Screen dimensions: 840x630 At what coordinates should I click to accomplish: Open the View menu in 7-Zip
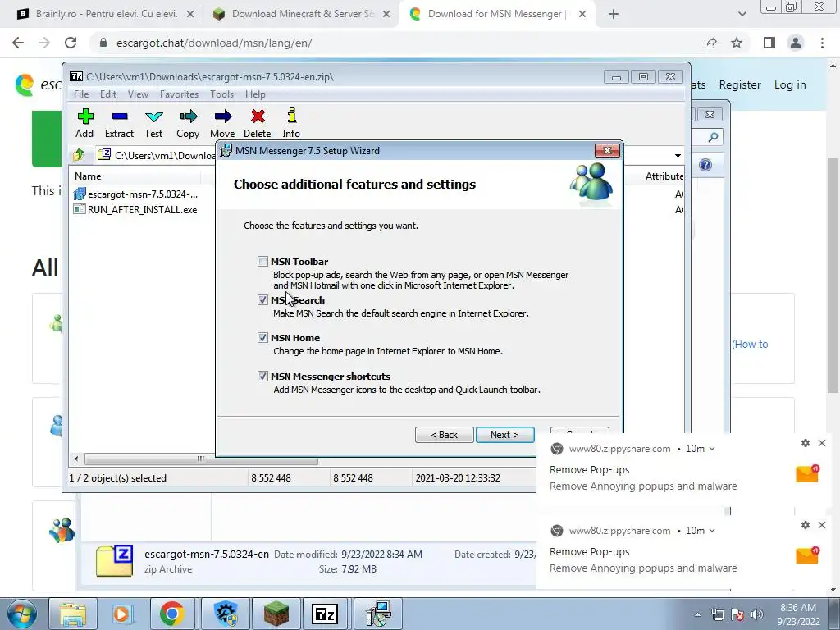[x=138, y=94]
